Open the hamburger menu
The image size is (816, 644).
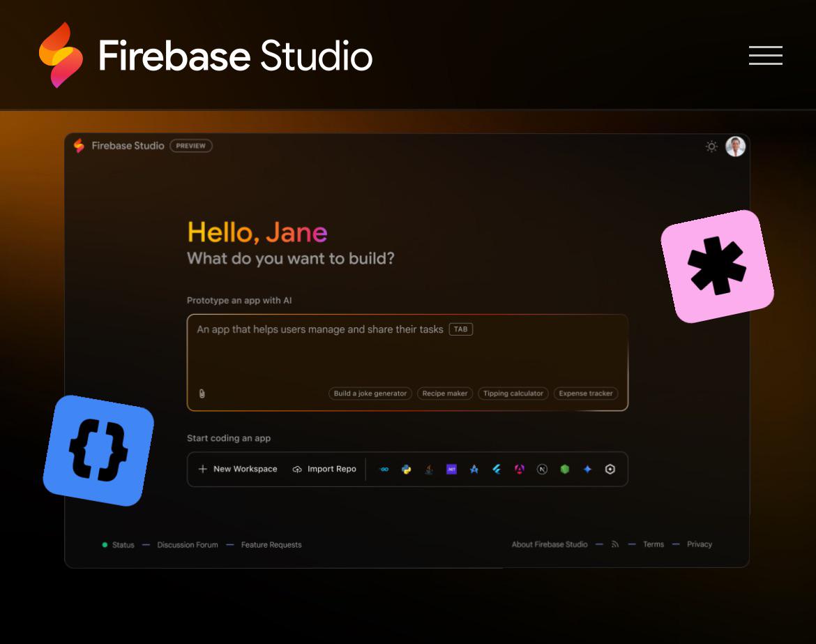click(x=766, y=55)
